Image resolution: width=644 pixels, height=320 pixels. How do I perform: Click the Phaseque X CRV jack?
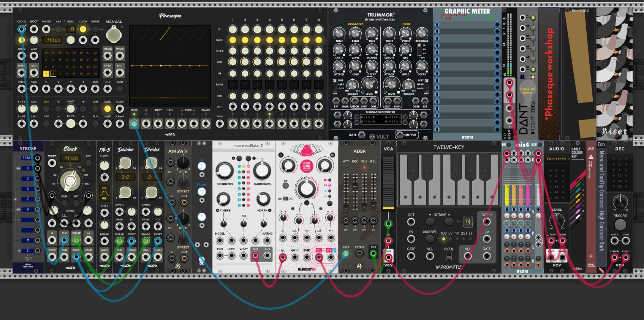click(x=120, y=109)
